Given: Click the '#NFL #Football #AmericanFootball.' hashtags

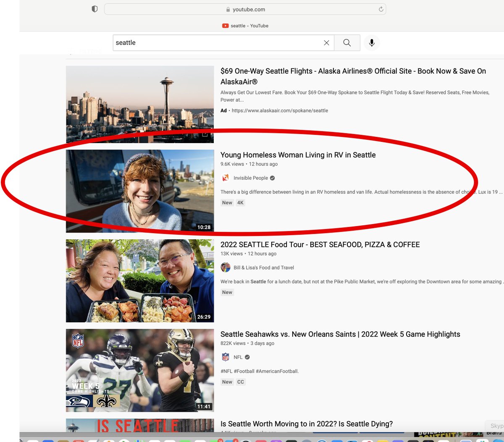Looking at the screenshot, I should (260, 371).
